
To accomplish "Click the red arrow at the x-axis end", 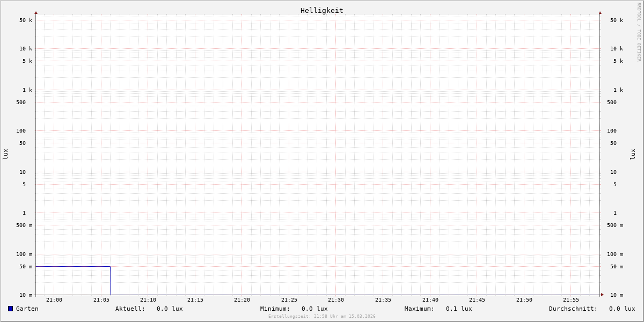I will pyautogui.click(x=602, y=295).
